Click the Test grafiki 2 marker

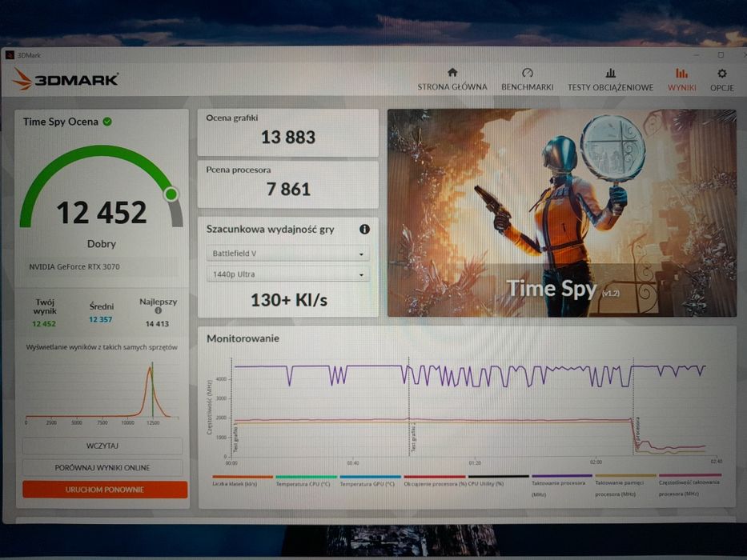point(413,437)
